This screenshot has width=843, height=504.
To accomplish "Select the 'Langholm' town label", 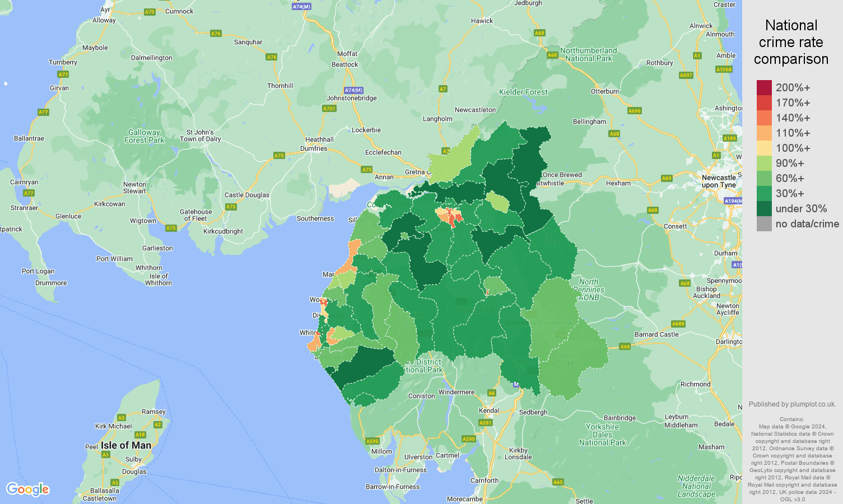I will tap(437, 119).
